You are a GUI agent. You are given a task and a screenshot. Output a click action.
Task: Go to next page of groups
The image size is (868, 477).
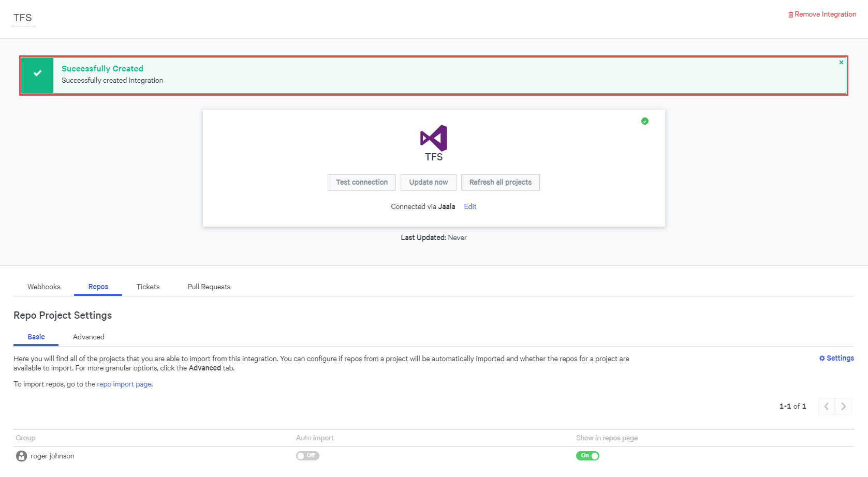pyautogui.click(x=844, y=406)
